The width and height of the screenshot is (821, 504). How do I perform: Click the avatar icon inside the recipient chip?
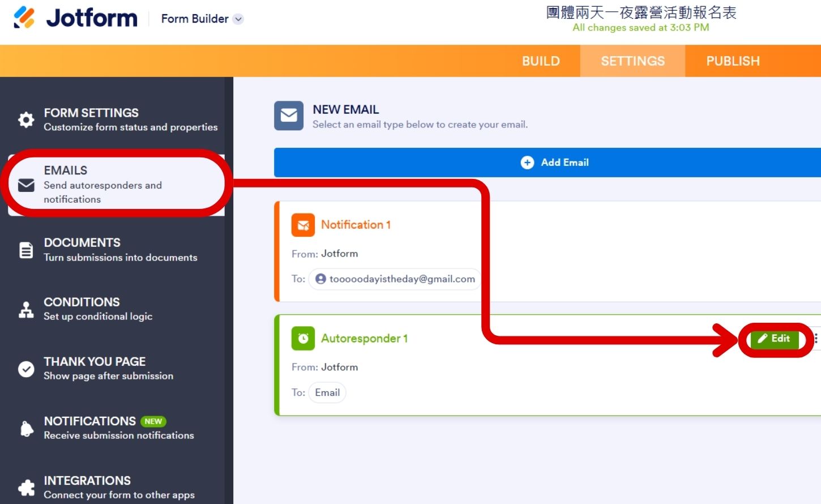(320, 279)
